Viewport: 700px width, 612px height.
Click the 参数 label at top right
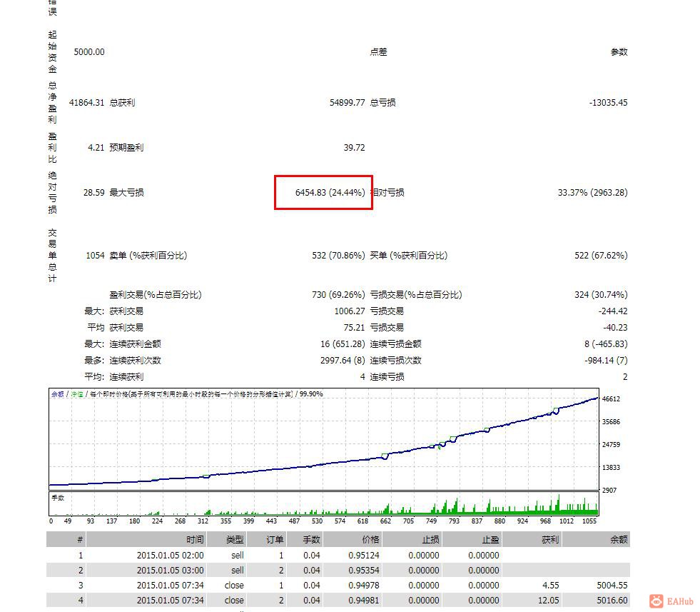[x=619, y=51]
